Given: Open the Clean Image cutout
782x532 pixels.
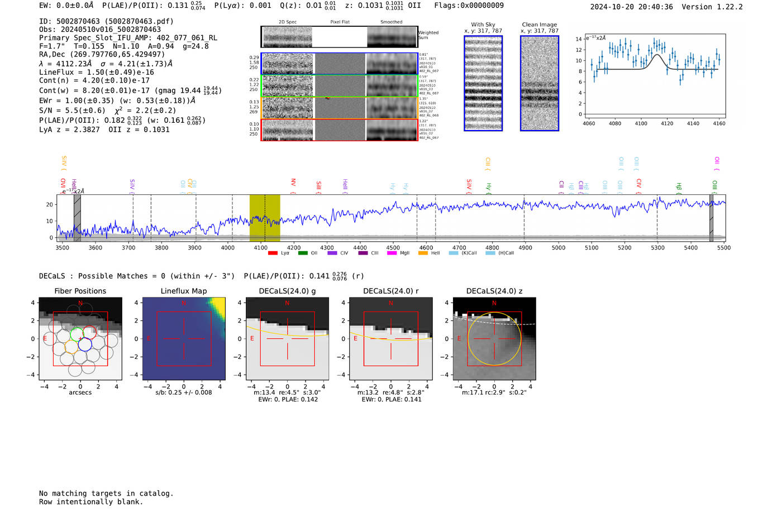Looking at the screenshot, I should (x=540, y=83).
